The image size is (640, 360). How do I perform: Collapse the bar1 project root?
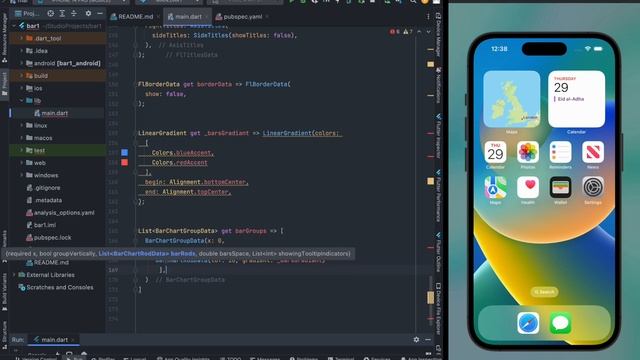[x=14, y=26]
